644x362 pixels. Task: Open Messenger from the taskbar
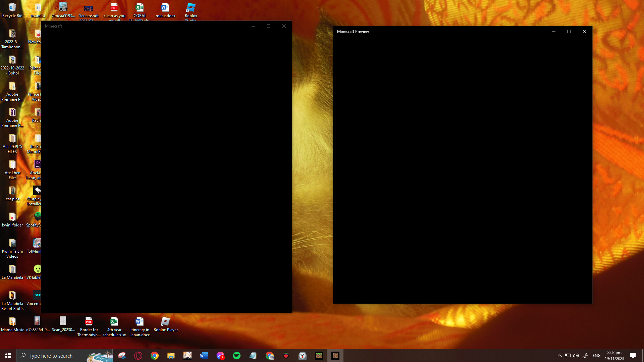point(220,356)
